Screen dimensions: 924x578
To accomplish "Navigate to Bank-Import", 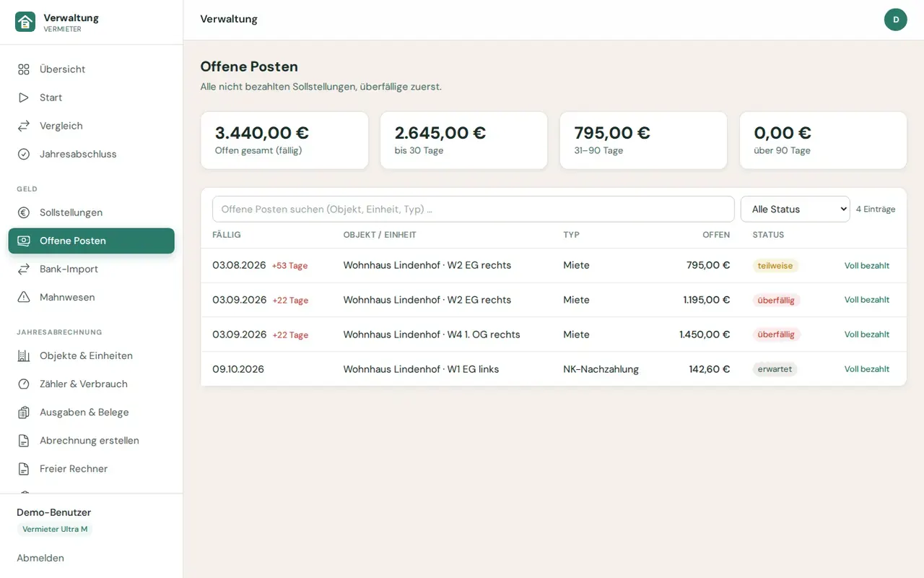I will pyautogui.click(x=92, y=269).
